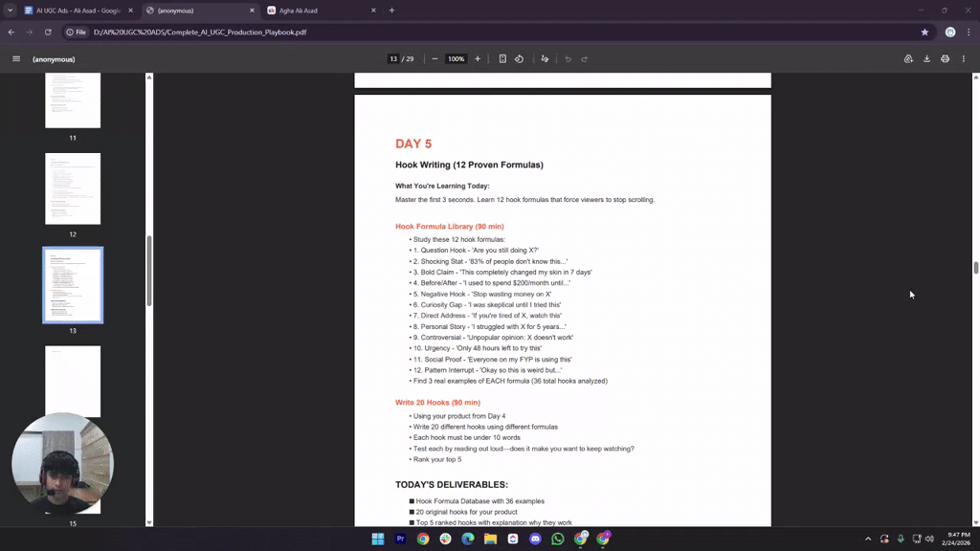Reload the current page
This screenshot has height=551, width=980.
pyautogui.click(x=48, y=32)
